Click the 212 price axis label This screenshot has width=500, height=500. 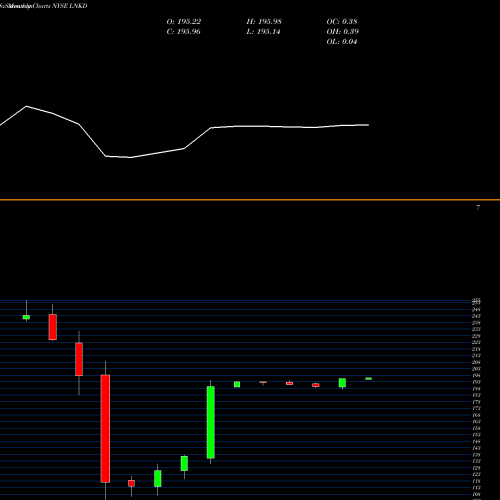[x=476, y=356]
